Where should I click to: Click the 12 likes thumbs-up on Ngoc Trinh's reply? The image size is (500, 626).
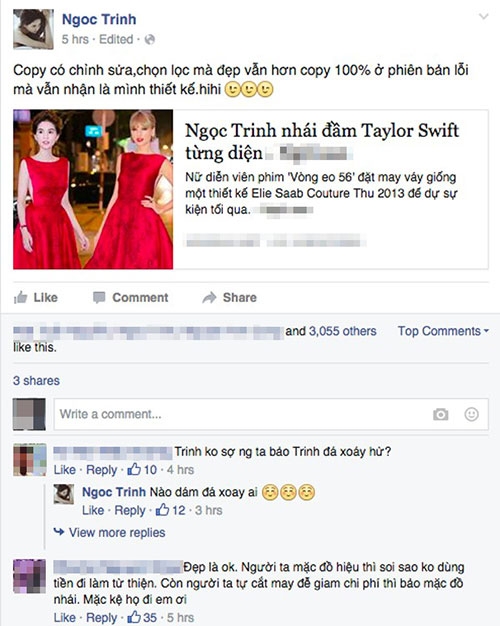[x=162, y=510]
